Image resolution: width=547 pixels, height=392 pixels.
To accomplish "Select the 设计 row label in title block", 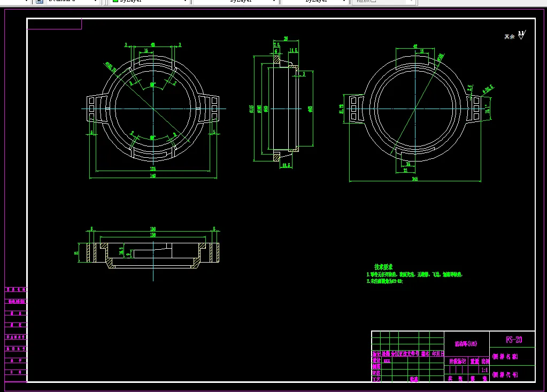I will click(x=376, y=360).
